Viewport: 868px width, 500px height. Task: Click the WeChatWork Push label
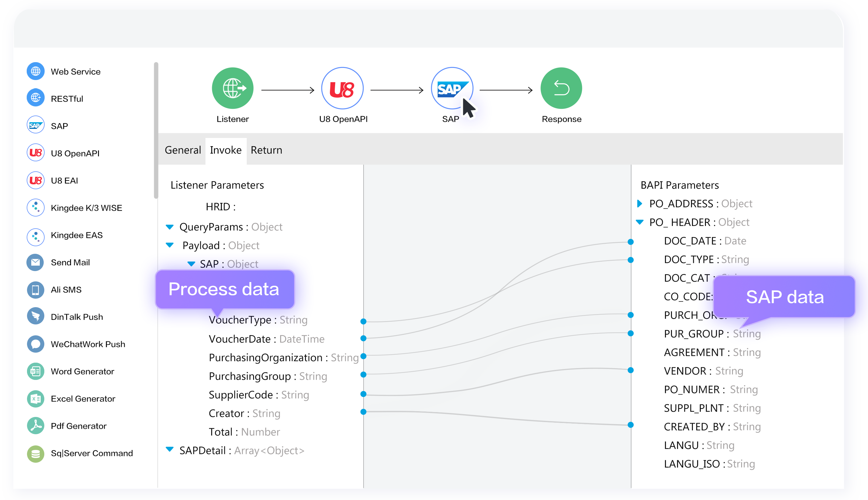[x=88, y=344]
